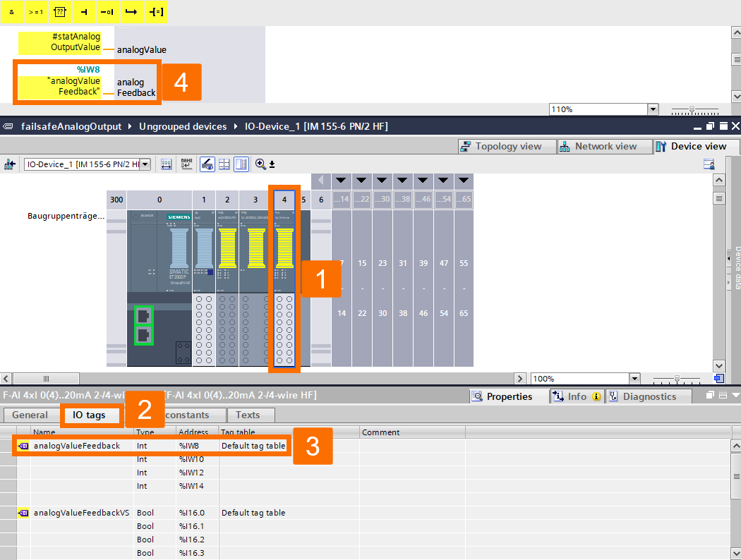Insert a normally open contact
The width and height of the screenshot is (741, 560).
(83, 11)
